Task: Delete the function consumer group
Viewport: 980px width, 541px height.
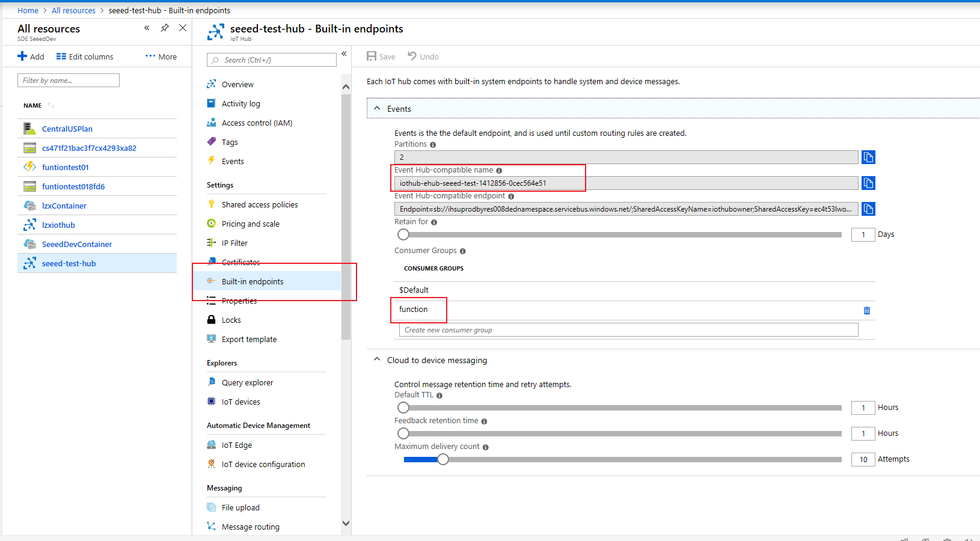Action: [x=867, y=310]
